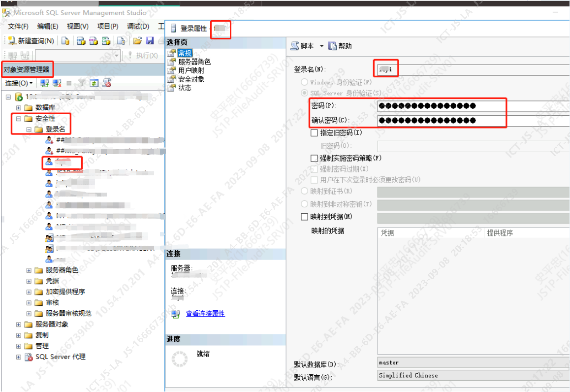Click the disconnect icon in Object Explorer toolbar
The height and width of the screenshot is (392, 570).
(57, 83)
